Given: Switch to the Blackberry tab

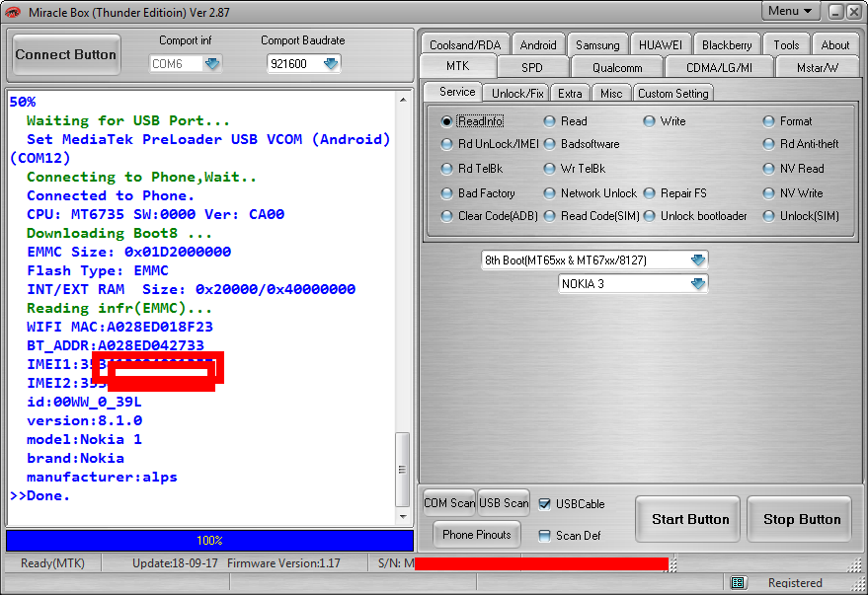Looking at the screenshot, I should [727, 44].
